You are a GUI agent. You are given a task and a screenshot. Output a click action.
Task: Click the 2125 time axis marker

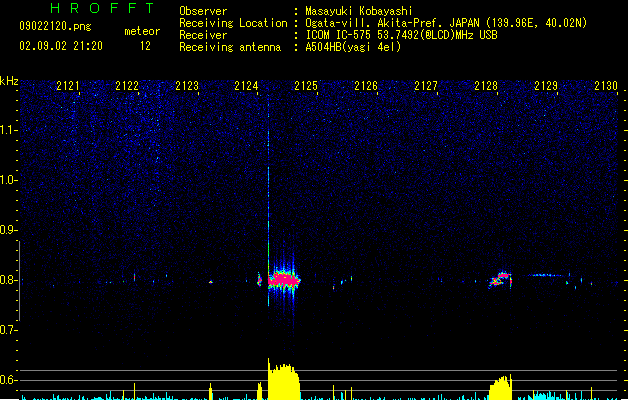click(306, 85)
